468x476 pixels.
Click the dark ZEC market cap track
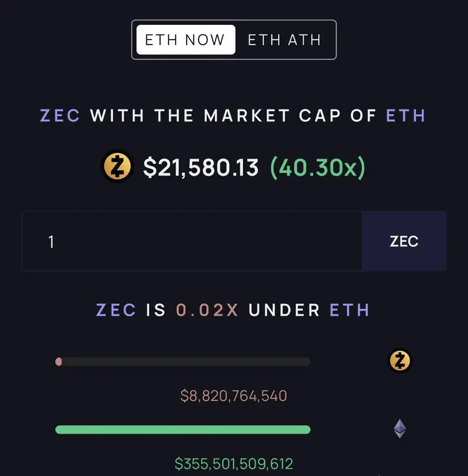click(187, 361)
